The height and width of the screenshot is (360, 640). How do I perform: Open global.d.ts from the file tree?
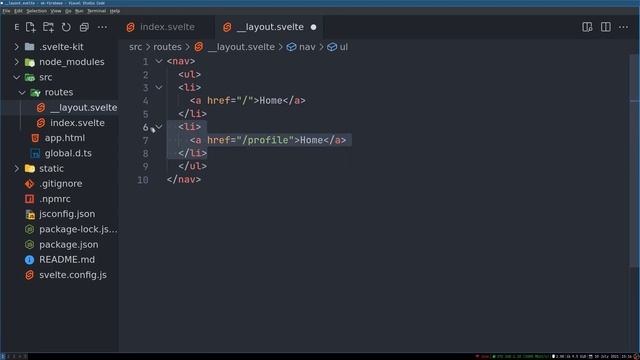[68, 153]
